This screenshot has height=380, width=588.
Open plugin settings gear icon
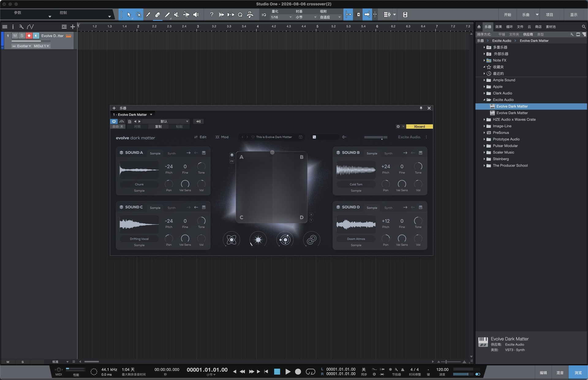click(x=398, y=127)
